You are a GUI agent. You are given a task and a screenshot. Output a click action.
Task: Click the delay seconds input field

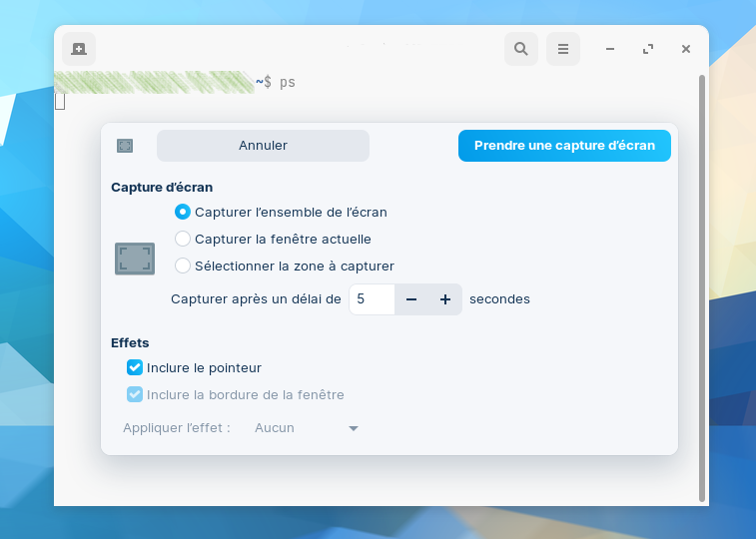(x=372, y=299)
